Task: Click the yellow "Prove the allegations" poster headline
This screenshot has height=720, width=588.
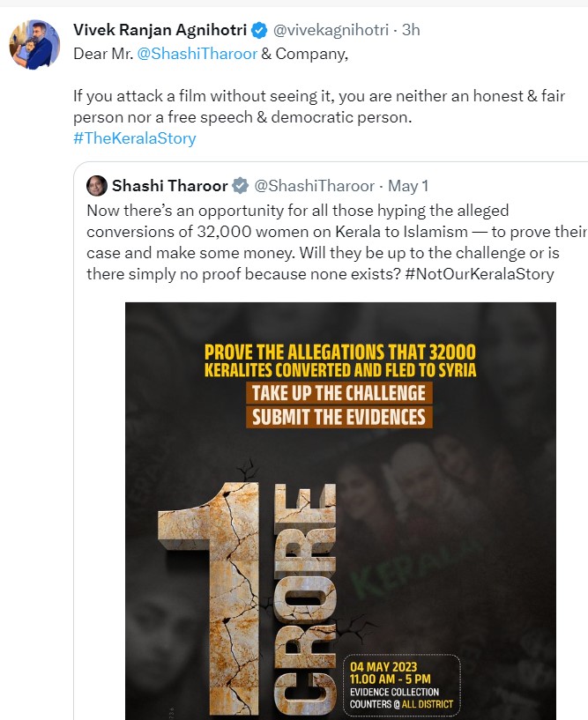Action: click(339, 360)
